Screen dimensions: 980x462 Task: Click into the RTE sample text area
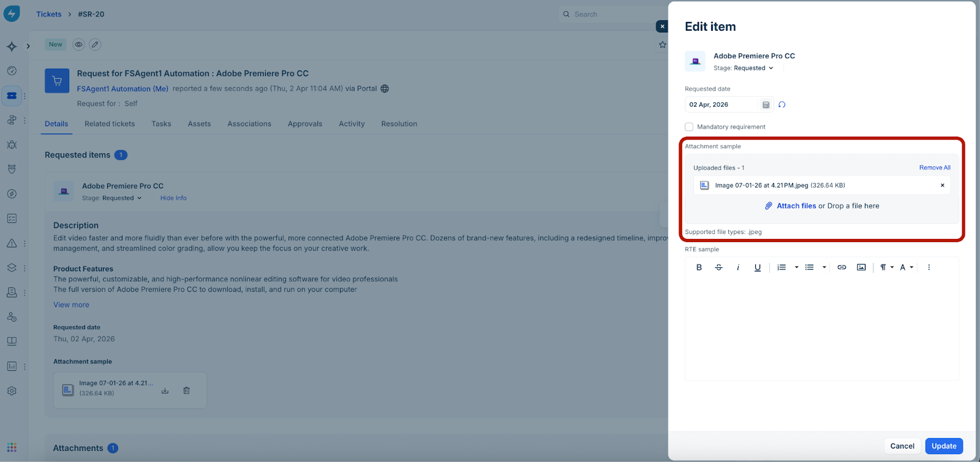coord(821,329)
